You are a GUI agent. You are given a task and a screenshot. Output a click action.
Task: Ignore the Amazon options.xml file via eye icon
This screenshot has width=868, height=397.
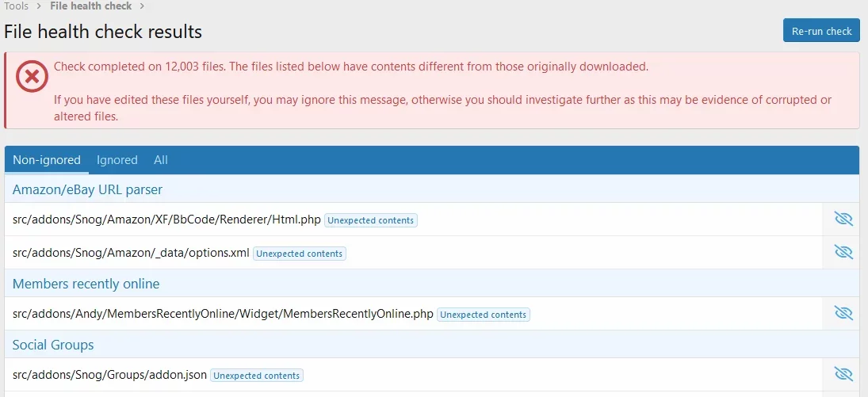coord(843,253)
